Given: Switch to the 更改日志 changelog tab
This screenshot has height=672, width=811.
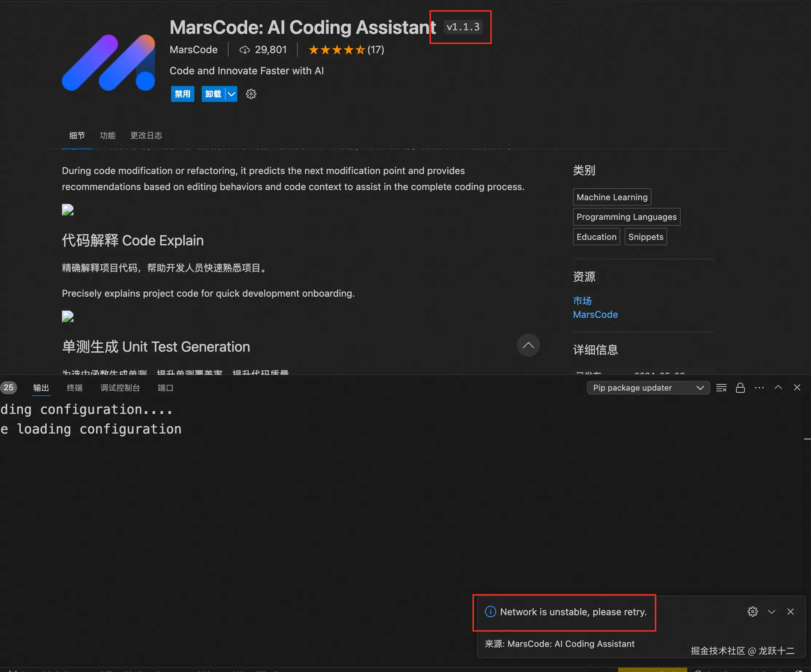Looking at the screenshot, I should click(146, 135).
